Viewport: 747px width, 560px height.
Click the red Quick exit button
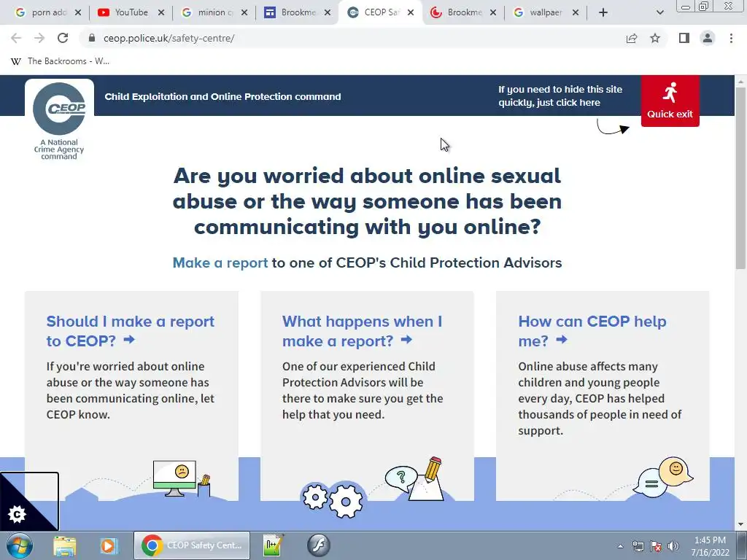click(670, 101)
